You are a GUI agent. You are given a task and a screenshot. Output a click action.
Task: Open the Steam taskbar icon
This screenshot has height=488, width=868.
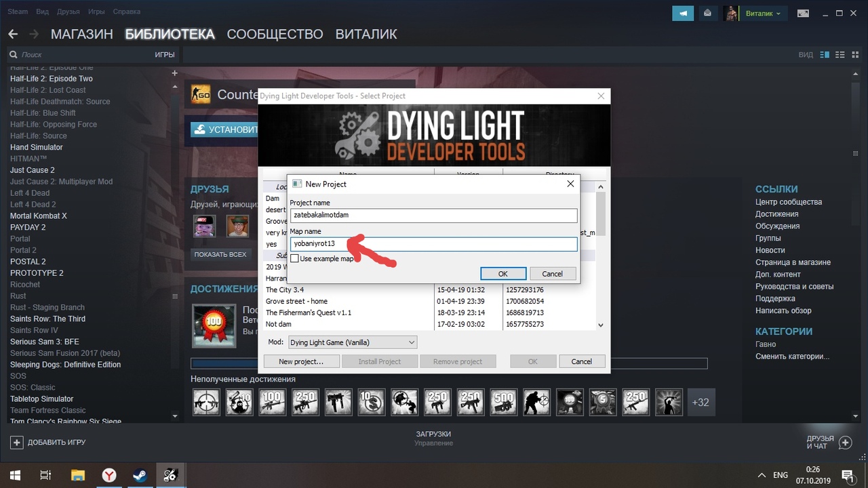point(139,475)
